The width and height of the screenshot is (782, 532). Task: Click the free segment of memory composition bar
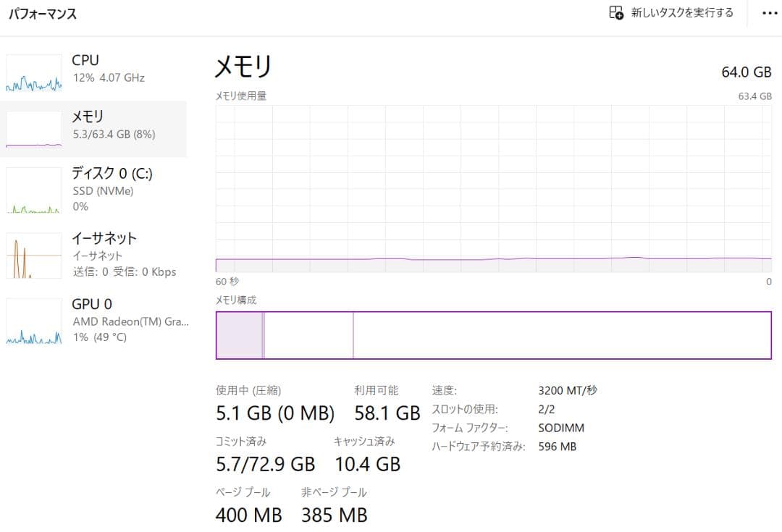click(x=561, y=335)
